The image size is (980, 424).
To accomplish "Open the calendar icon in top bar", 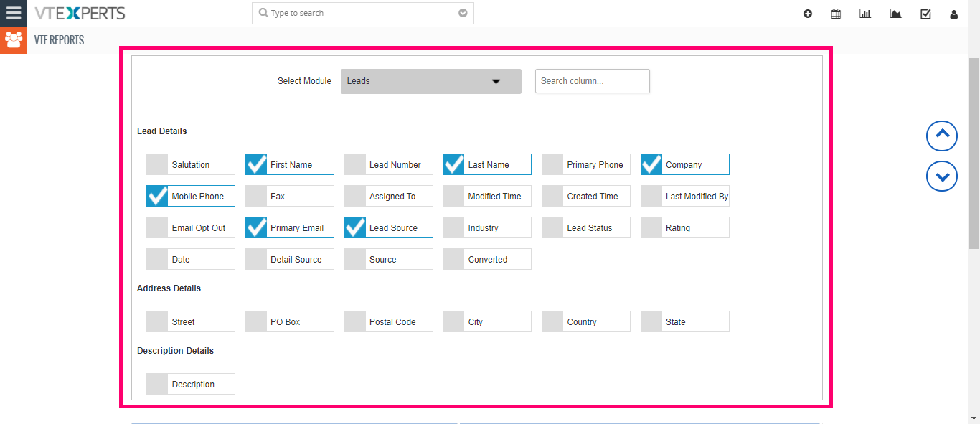I will pyautogui.click(x=836, y=14).
